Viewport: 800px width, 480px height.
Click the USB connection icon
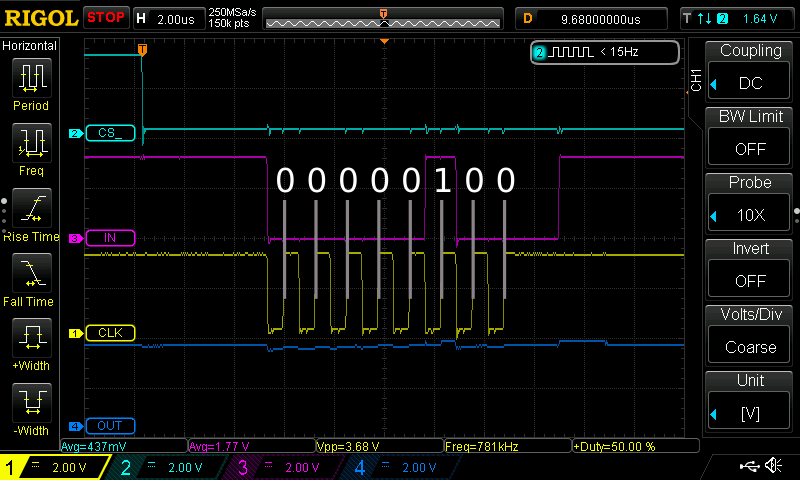click(749, 465)
